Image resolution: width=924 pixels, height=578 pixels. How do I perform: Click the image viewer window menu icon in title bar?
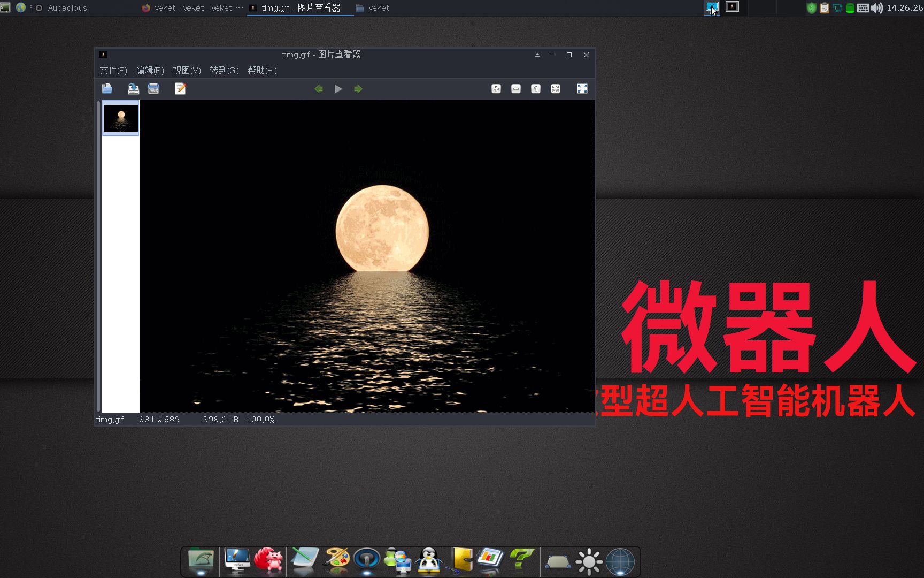103,55
